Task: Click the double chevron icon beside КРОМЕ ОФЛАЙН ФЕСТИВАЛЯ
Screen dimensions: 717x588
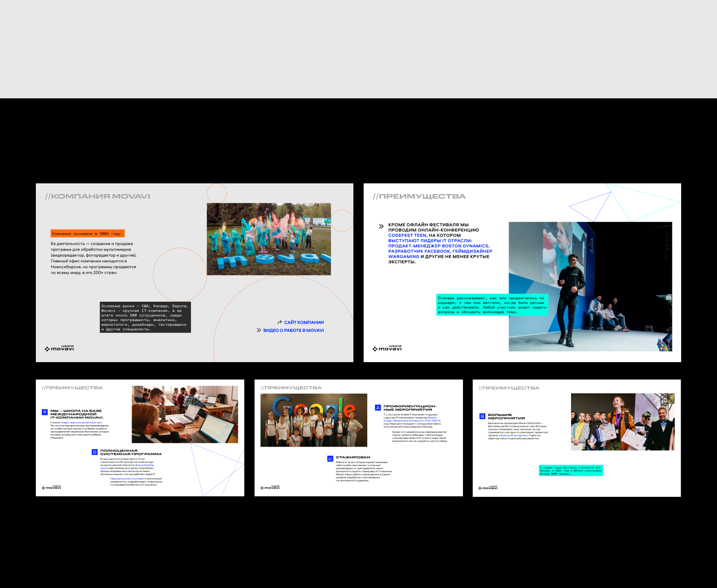Action: [x=381, y=226]
